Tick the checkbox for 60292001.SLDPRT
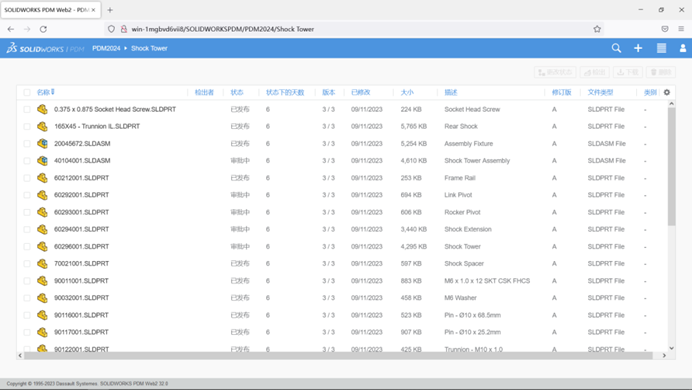The width and height of the screenshot is (692, 390). (27, 195)
